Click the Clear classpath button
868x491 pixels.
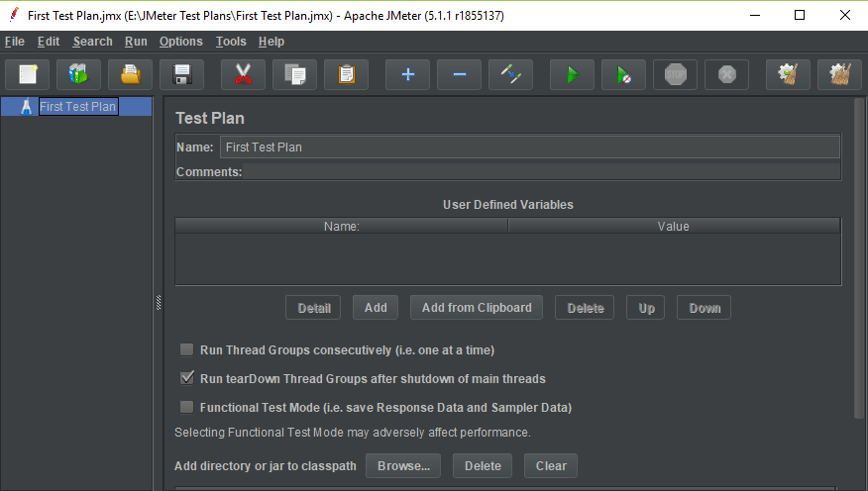coord(551,465)
